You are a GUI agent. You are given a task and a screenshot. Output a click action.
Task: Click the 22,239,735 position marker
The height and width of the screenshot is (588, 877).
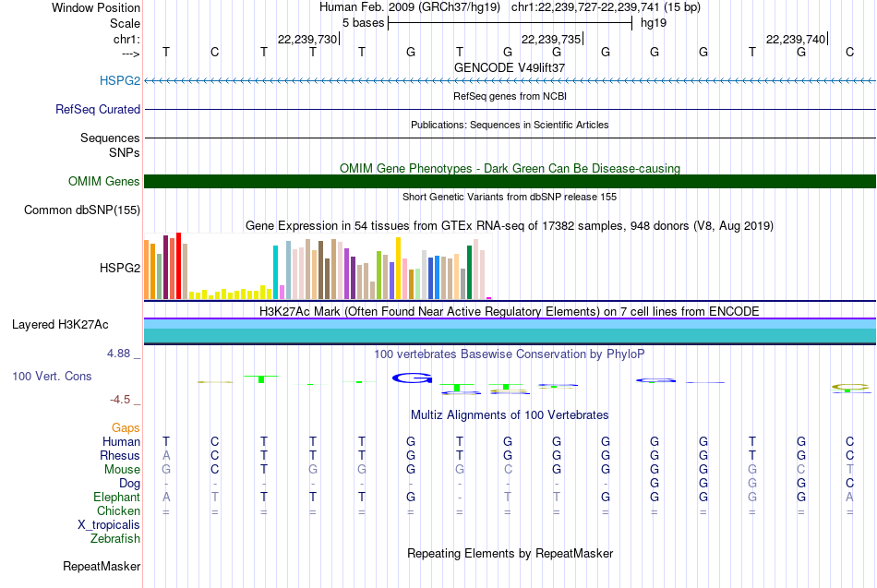pos(551,39)
